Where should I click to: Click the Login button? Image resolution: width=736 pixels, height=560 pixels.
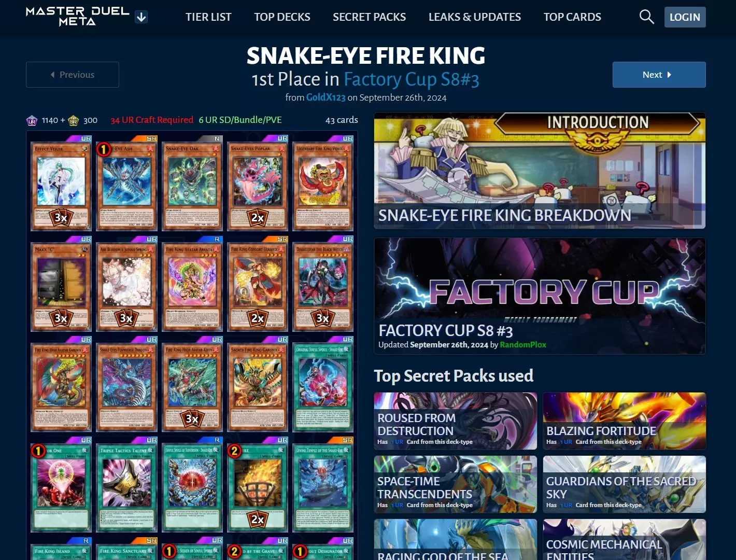685,17
